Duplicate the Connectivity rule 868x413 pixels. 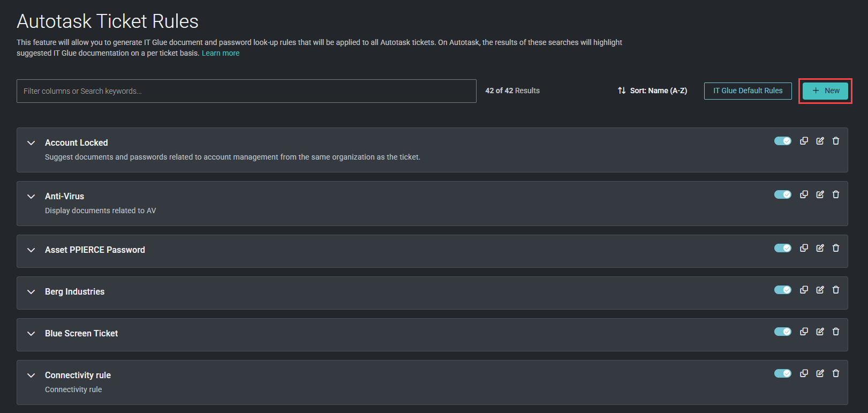coord(804,373)
